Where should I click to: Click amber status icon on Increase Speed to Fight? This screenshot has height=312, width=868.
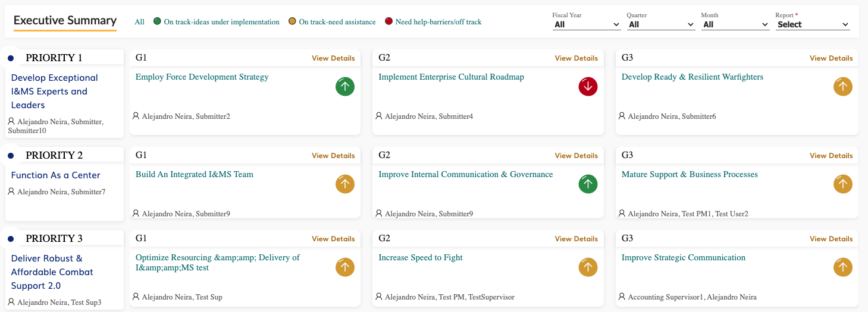click(x=588, y=267)
